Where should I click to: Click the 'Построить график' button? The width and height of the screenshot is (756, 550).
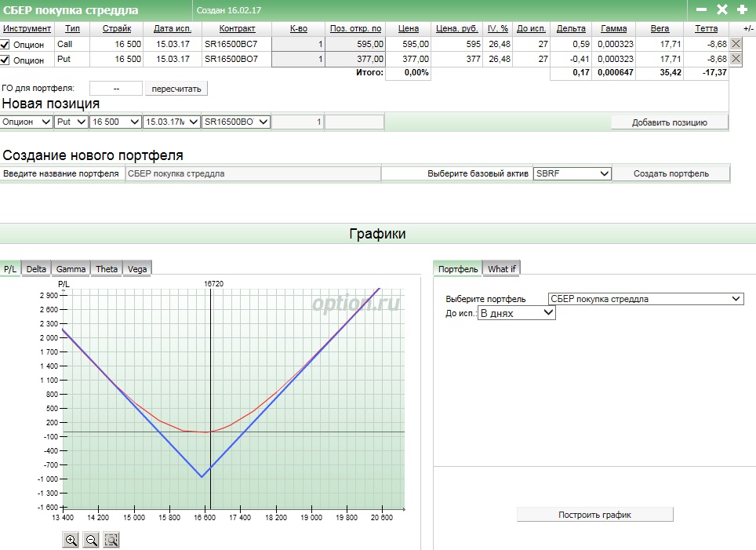pos(594,515)
